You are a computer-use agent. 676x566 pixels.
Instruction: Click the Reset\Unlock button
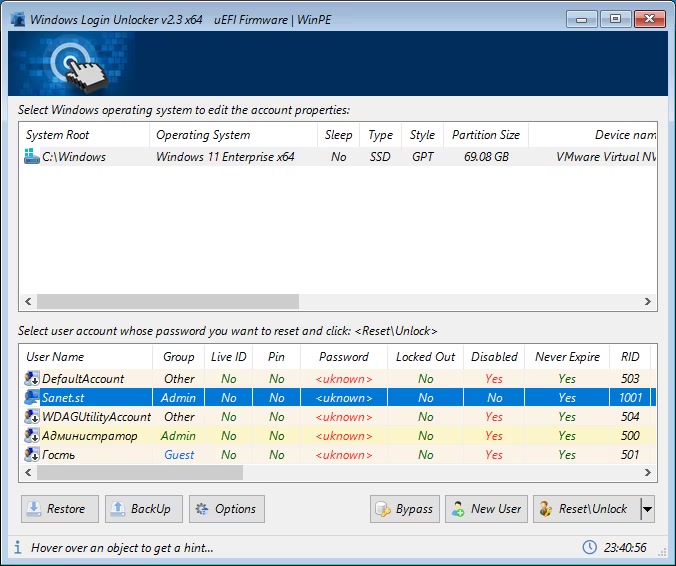coord(587,509)
